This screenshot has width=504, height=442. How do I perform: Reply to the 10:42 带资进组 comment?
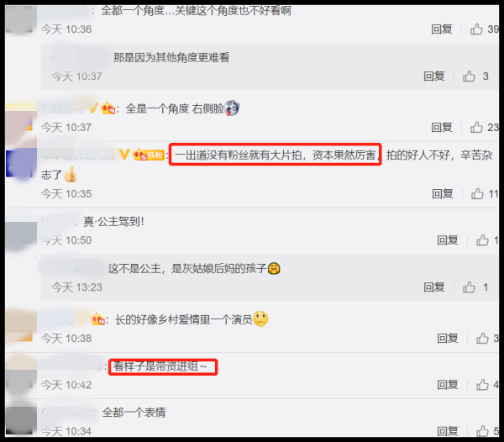point(448,385)
